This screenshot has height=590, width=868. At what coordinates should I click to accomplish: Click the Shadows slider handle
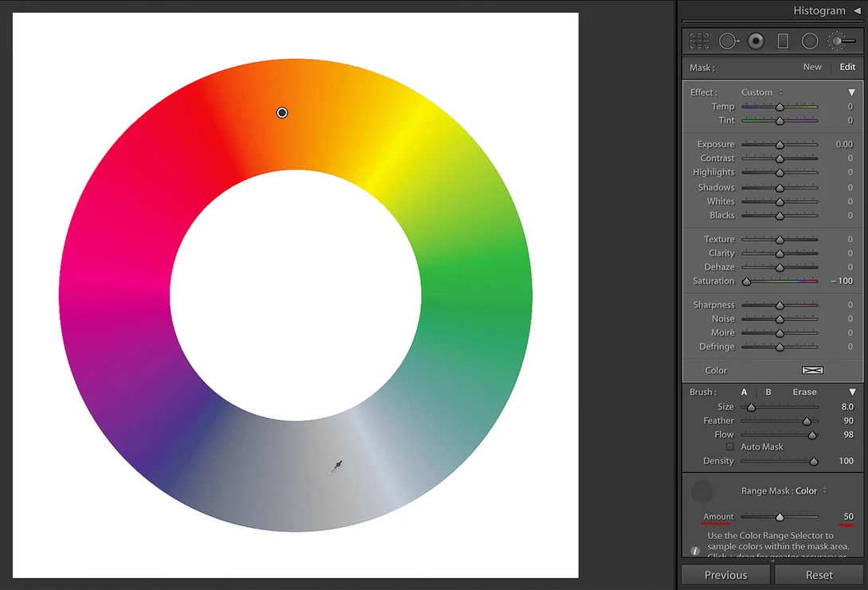tap(780, 188)
